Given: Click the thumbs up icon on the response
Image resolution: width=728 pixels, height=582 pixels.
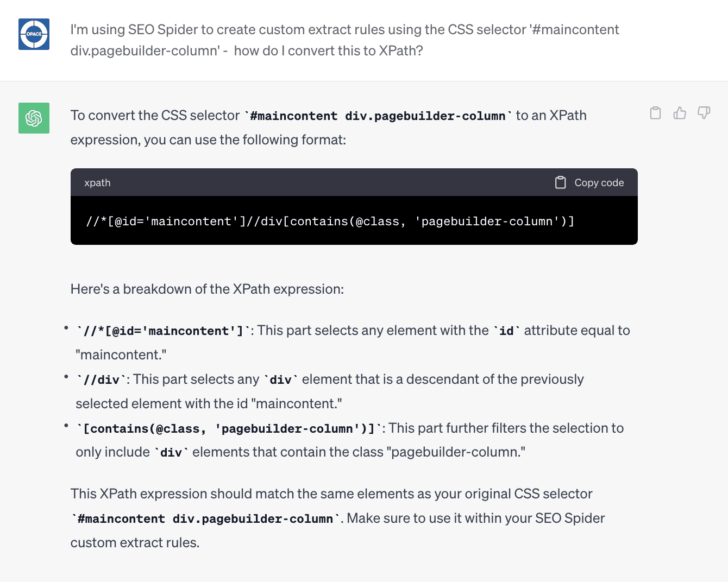Looking at the screenshot, I should 680,113.
